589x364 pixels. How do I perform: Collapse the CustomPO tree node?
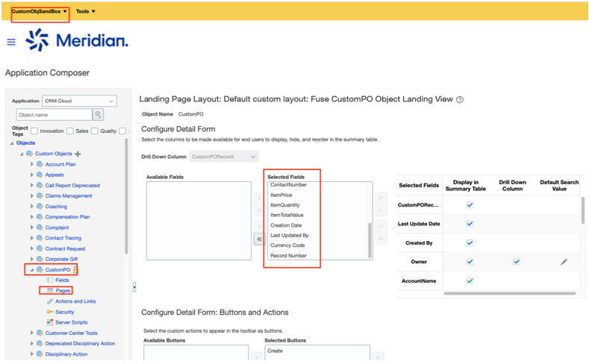point(32,270)
